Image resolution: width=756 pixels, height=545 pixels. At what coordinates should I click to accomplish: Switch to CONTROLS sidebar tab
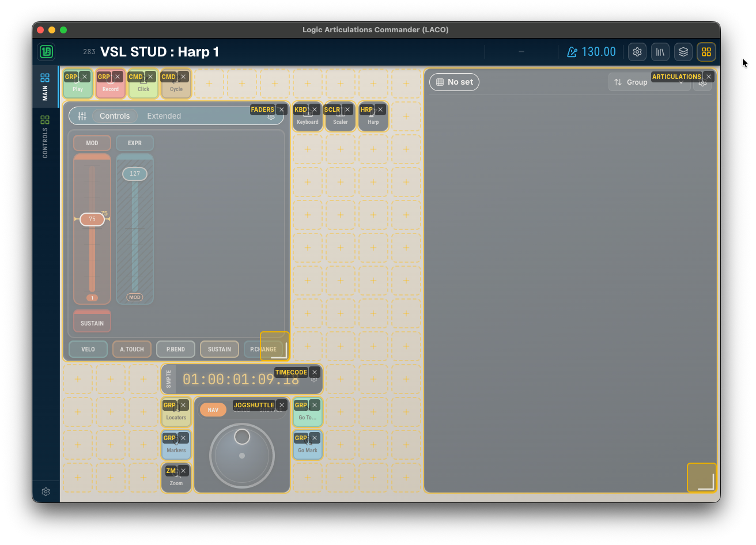(x=45, y=136)
